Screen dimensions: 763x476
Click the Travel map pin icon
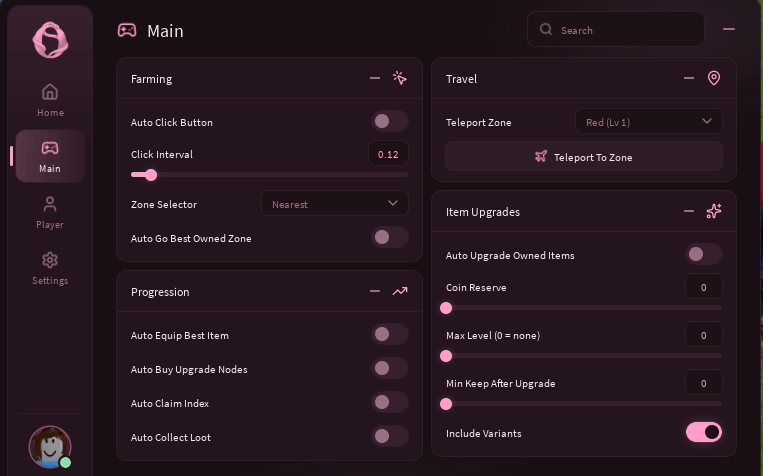click(x=714, y=78)
